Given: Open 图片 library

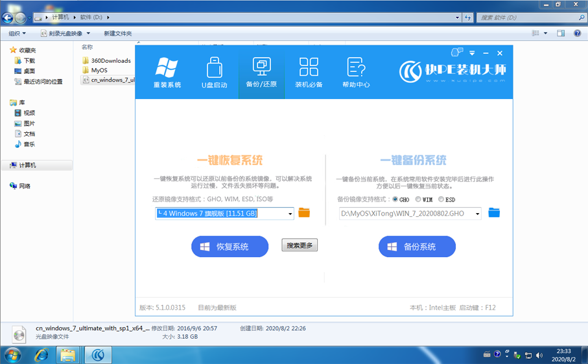Looking at the screenshot, I should pyautogui.click(x=29, y=124).
